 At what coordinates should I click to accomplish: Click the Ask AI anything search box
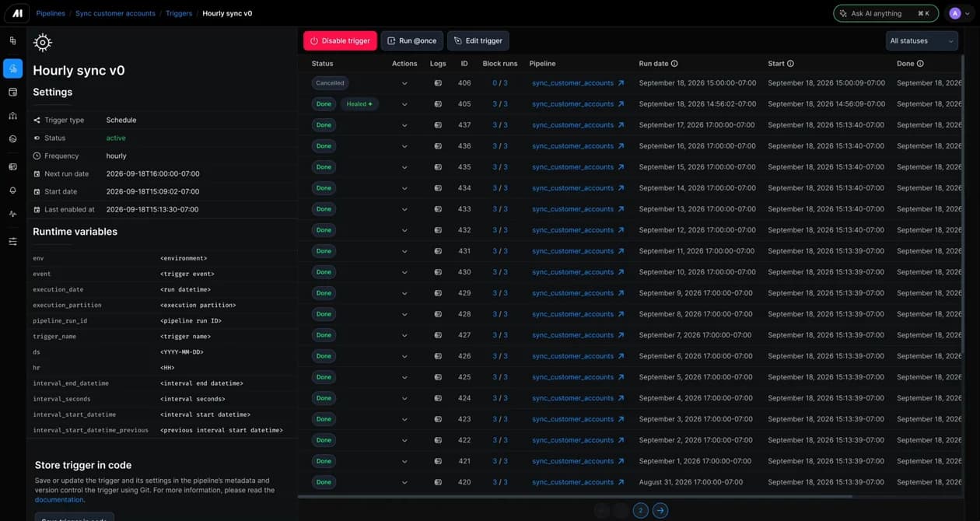(886, 13)
